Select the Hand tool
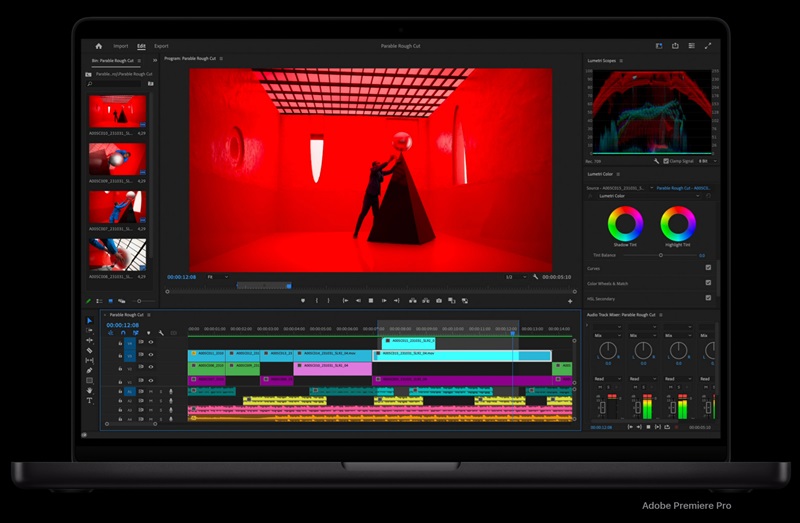 89,390
